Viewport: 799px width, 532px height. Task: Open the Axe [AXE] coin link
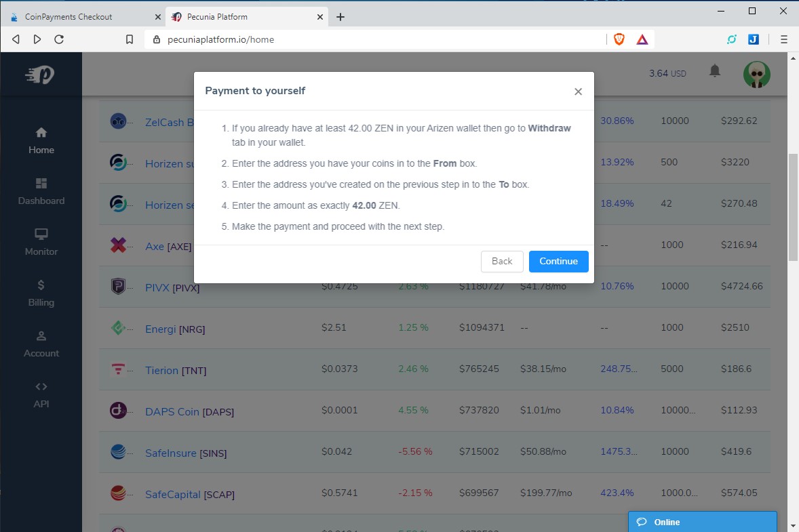(x=168, y=247)
